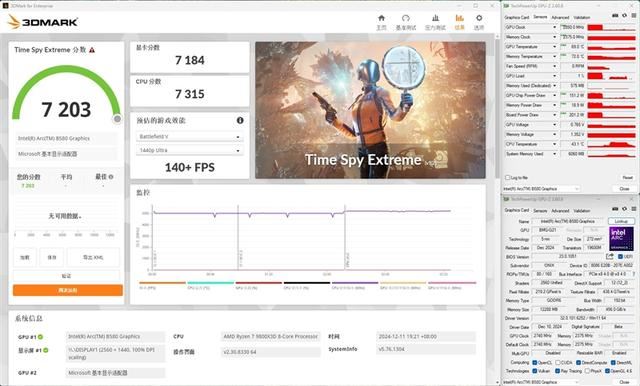The width and height of the screenshot is (640, 386).
Task: Toggle the Ray Tracing checkbox
Action: (x=558, y=371)
